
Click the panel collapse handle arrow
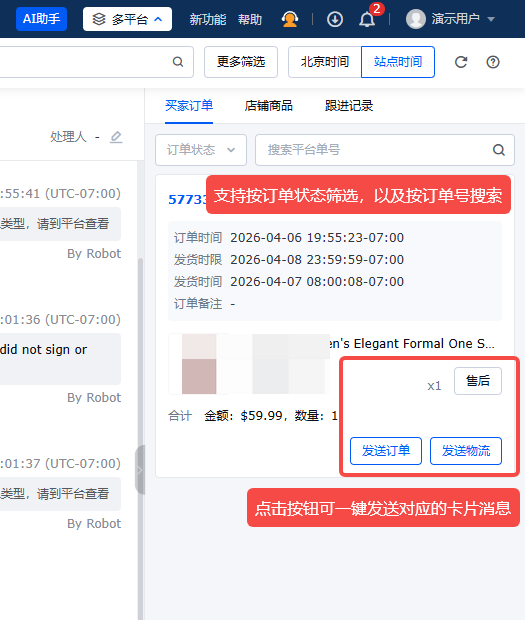140,470
